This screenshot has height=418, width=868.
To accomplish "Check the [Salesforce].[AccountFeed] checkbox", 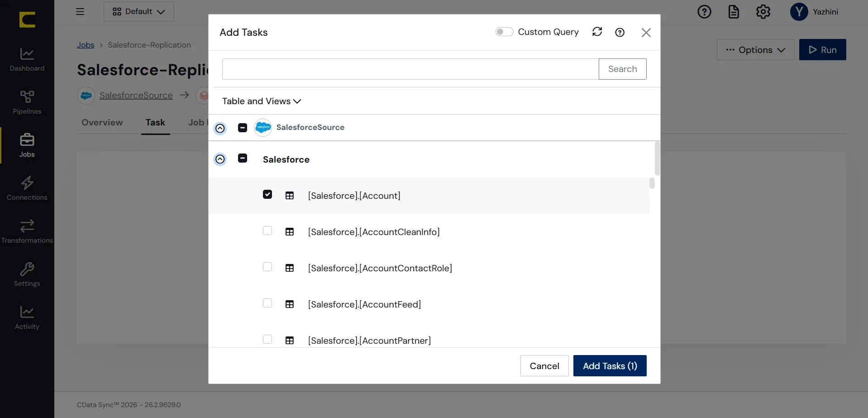I will 267,303.
